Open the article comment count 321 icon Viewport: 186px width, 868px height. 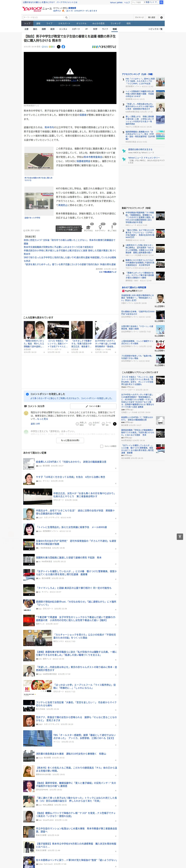point(45,47)
